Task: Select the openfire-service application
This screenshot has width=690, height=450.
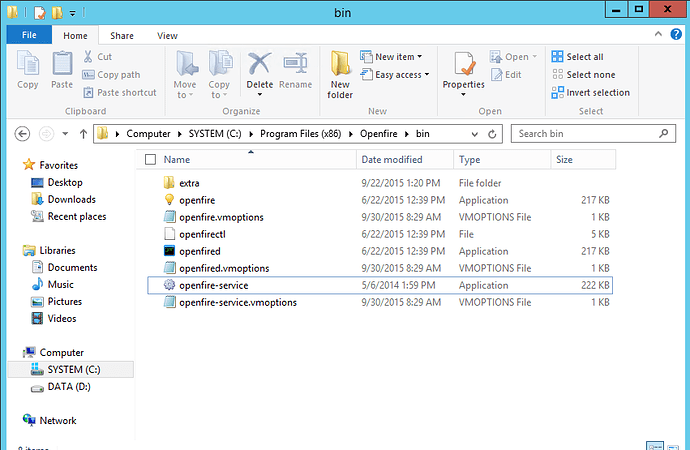Action: click(x=380, y=285)
